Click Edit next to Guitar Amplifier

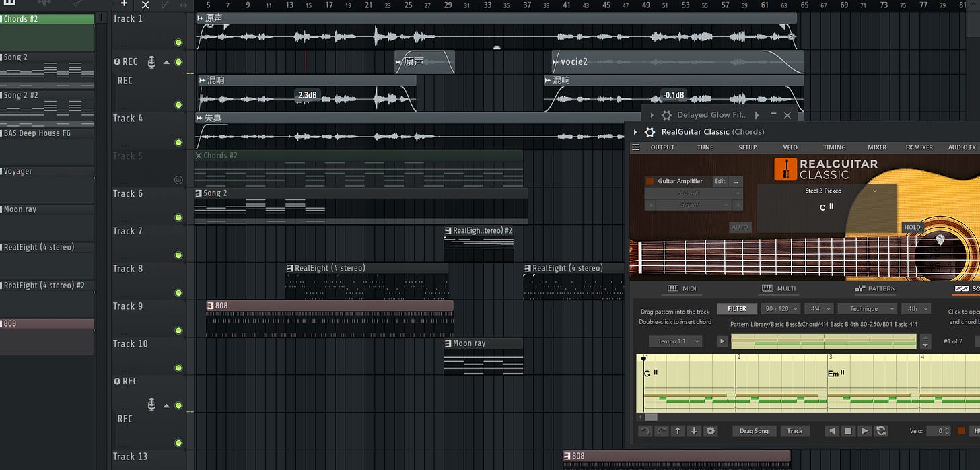click(x=720, y=181)
